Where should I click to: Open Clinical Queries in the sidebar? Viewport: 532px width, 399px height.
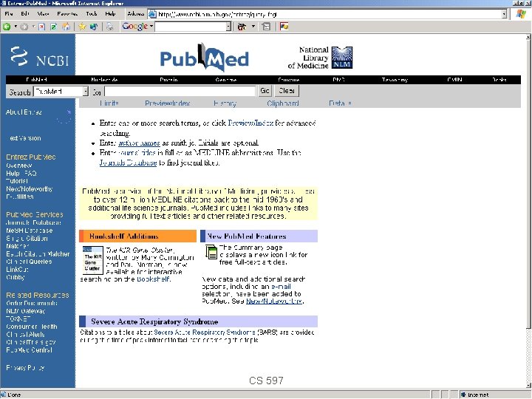(x=29, y=262)
